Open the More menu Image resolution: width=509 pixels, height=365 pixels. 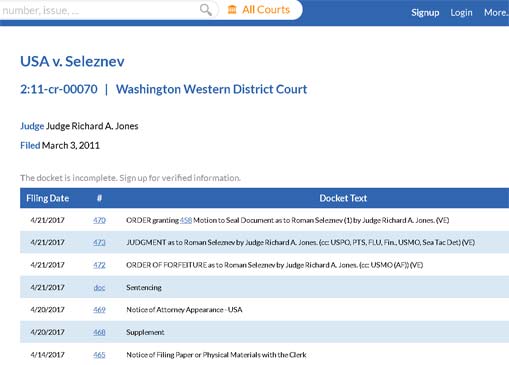(496, 13)
